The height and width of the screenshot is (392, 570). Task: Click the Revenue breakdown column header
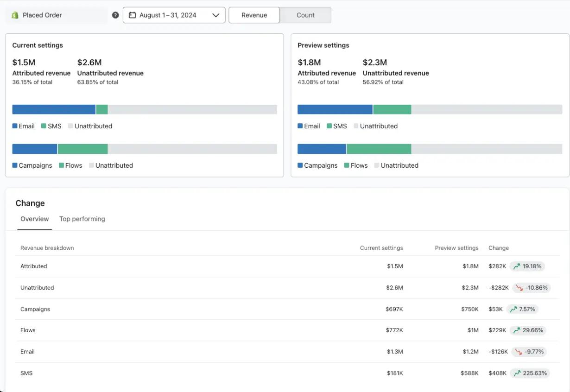47,248
